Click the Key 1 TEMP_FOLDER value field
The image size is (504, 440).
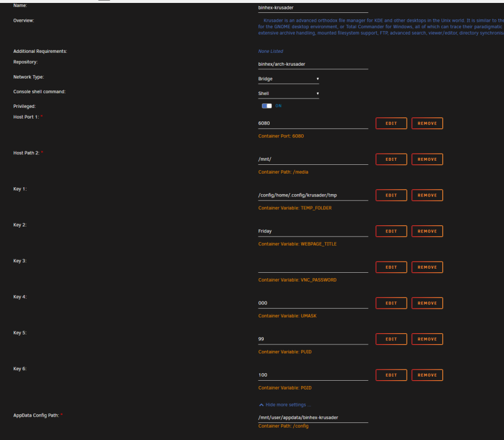click(313, 195)
